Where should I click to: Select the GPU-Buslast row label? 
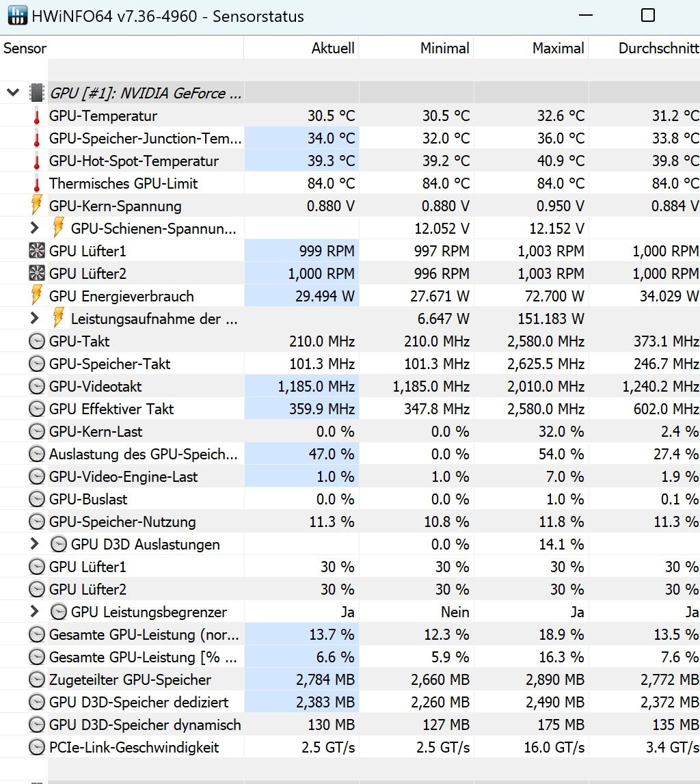point(88,499)
